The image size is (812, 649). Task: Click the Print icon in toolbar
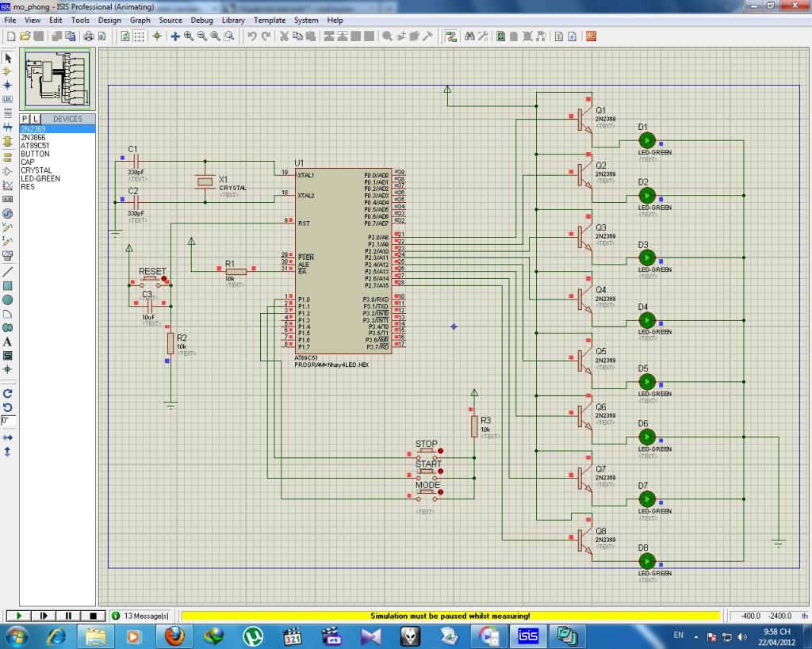[x=89, y=36]
